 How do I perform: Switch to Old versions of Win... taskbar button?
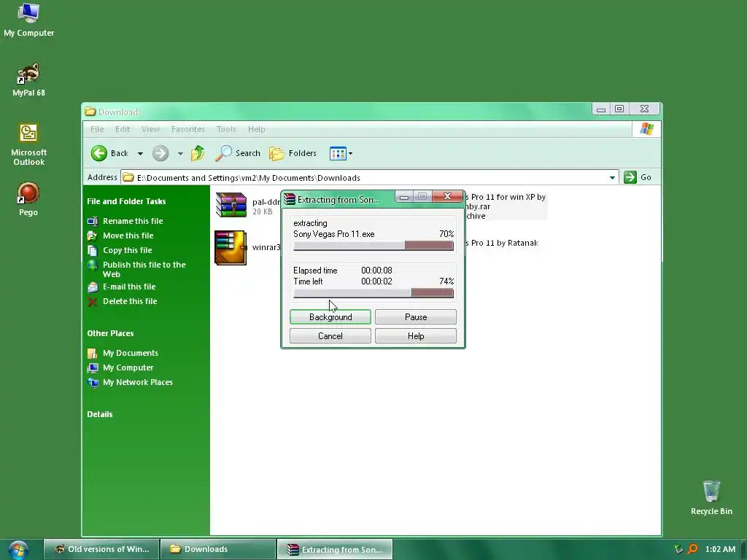point(101,550)
